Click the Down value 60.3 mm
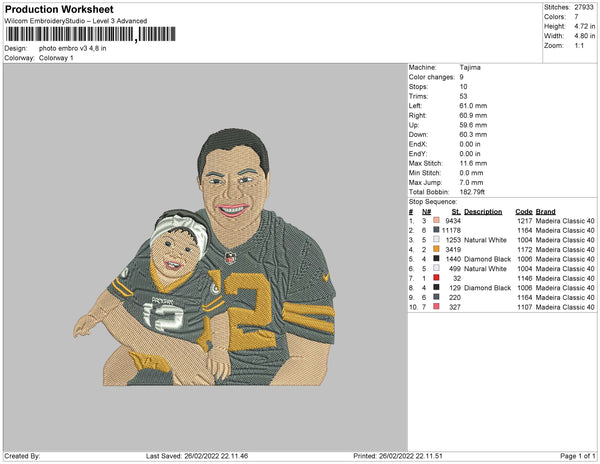The width and height of the screenshot is (600, 464). tap(473, 134)
